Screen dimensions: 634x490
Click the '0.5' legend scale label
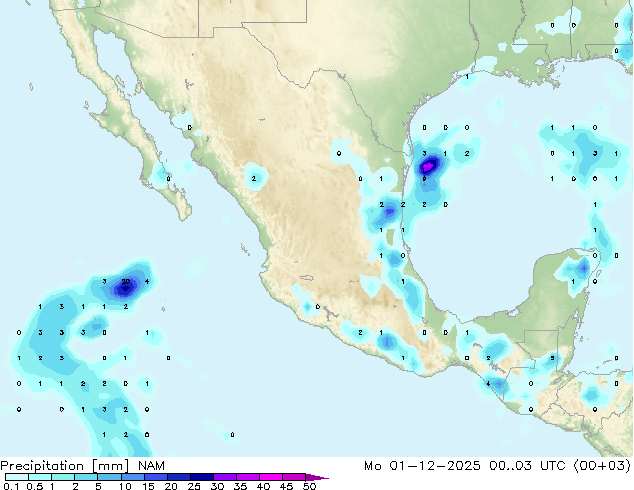coord(34,486)
